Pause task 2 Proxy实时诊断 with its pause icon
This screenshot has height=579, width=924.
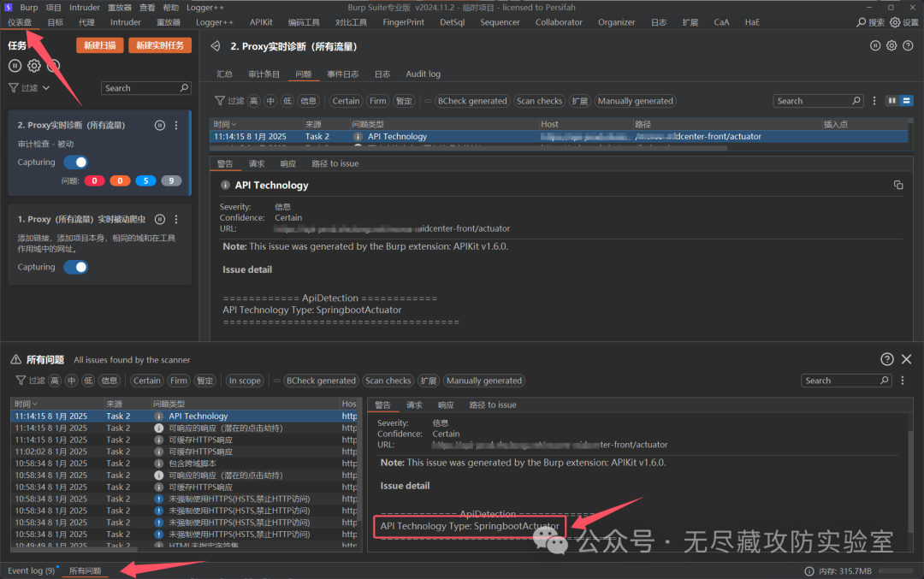coord(160,126)
